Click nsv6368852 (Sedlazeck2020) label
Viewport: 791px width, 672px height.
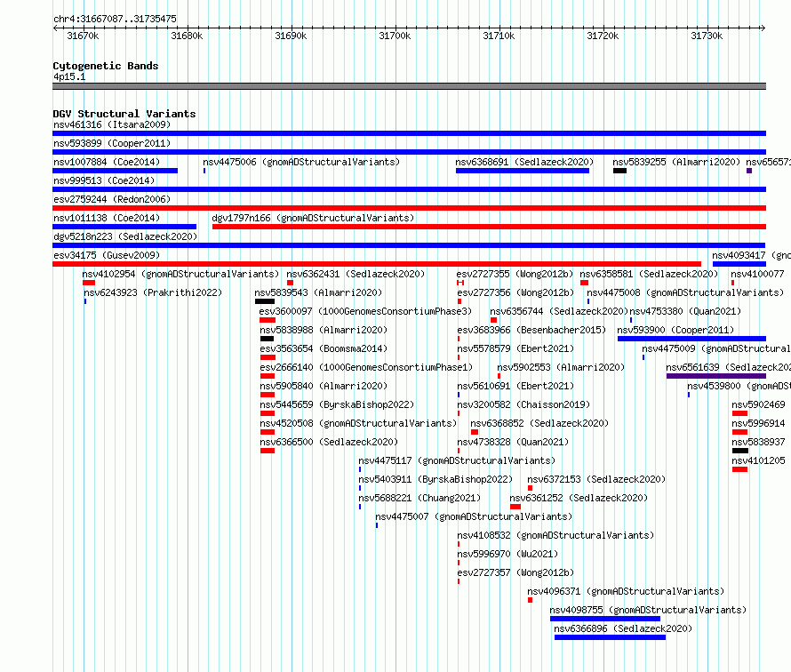point(539,423)
